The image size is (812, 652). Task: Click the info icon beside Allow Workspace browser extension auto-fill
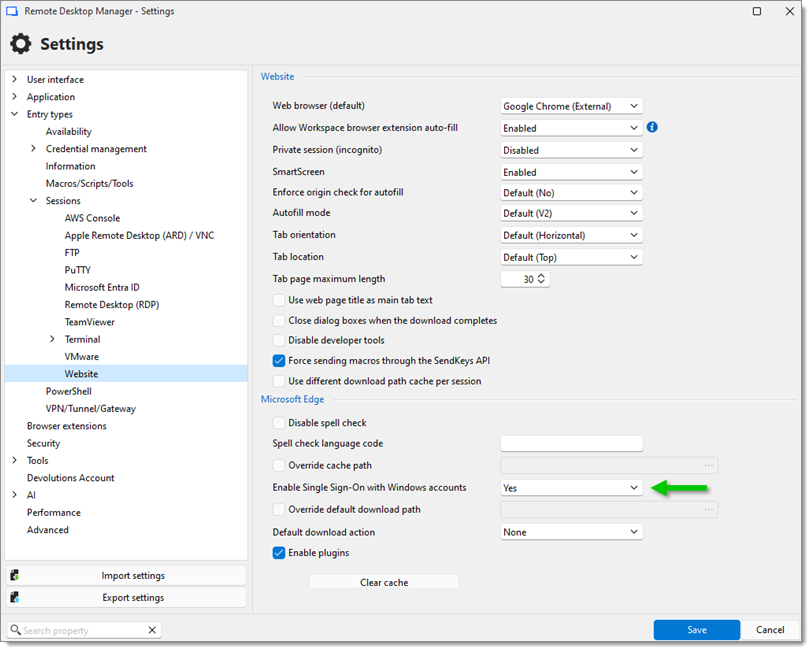pos(651,127)
